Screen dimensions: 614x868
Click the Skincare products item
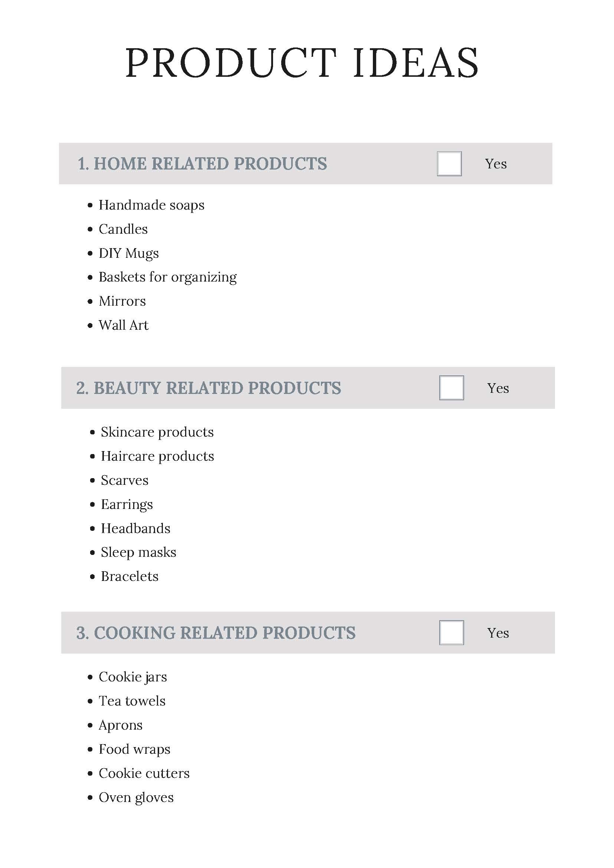coord(157,433)
